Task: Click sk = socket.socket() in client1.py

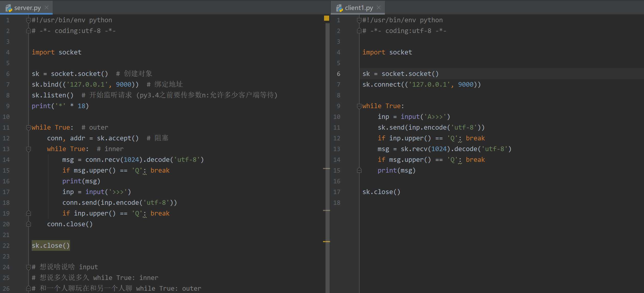Action: [x=400, y=74]
